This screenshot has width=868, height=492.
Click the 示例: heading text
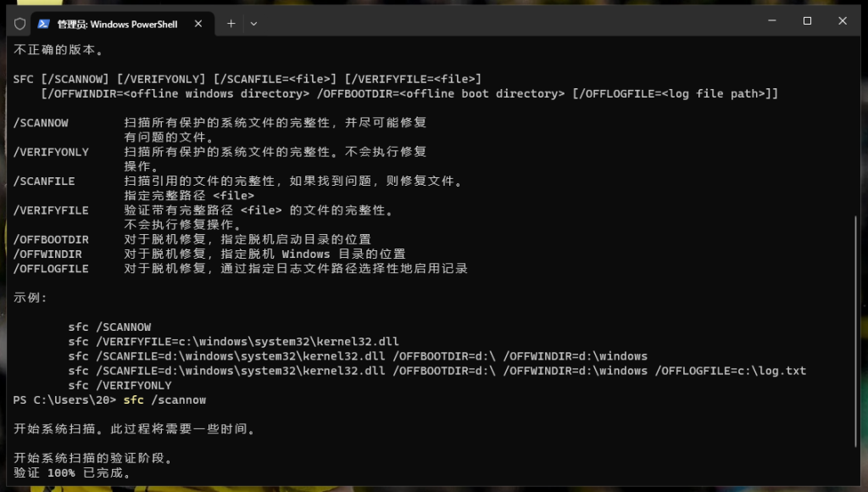coord(31,298)
